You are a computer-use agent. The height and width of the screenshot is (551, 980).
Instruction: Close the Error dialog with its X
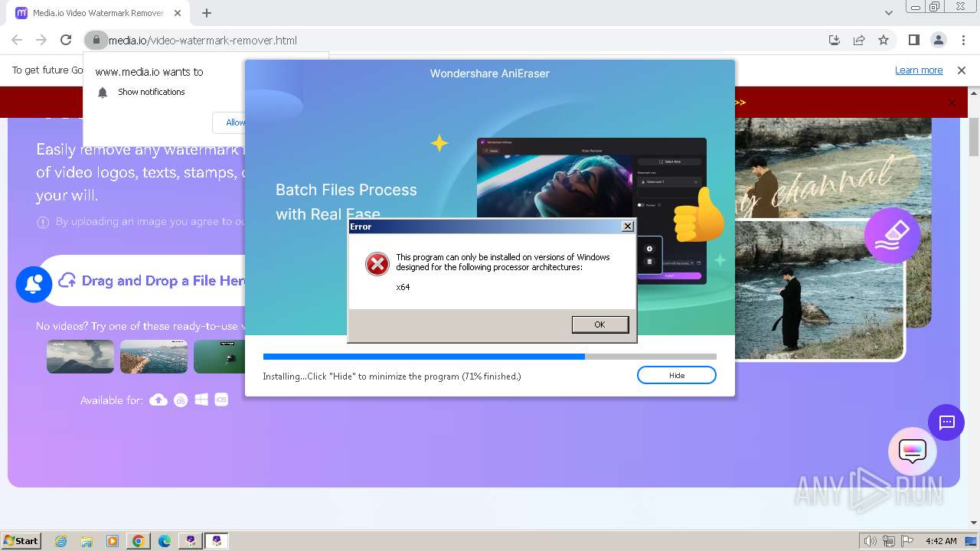click(x=628, y=227)
